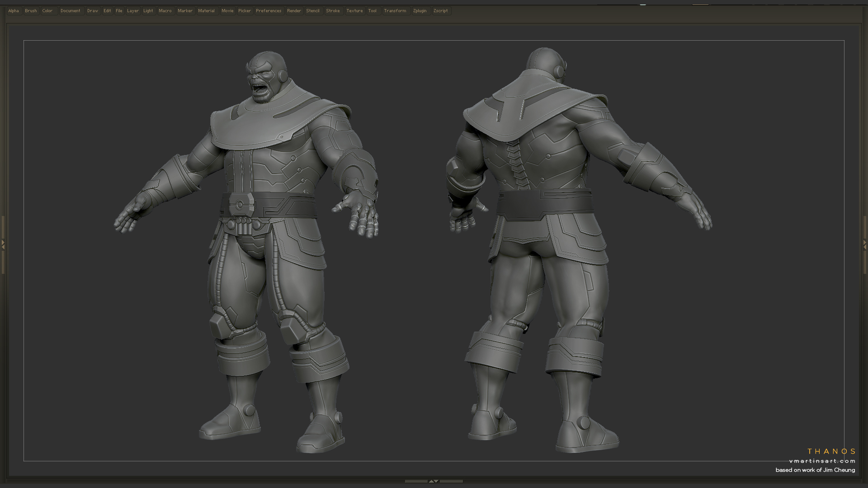Open the Render menu
Image resolution: width=868 pixels, height=488 pixels.
click(x=294, y=11)
